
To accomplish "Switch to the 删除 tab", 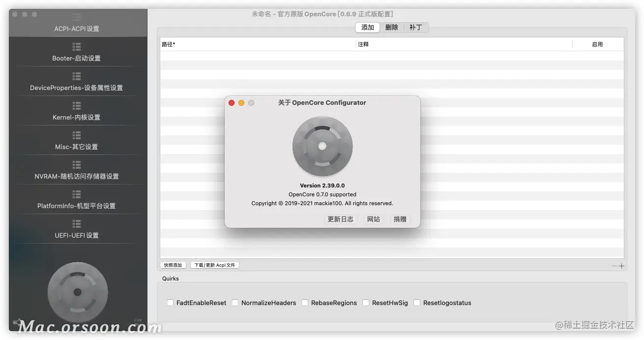I will click(392, 28).
